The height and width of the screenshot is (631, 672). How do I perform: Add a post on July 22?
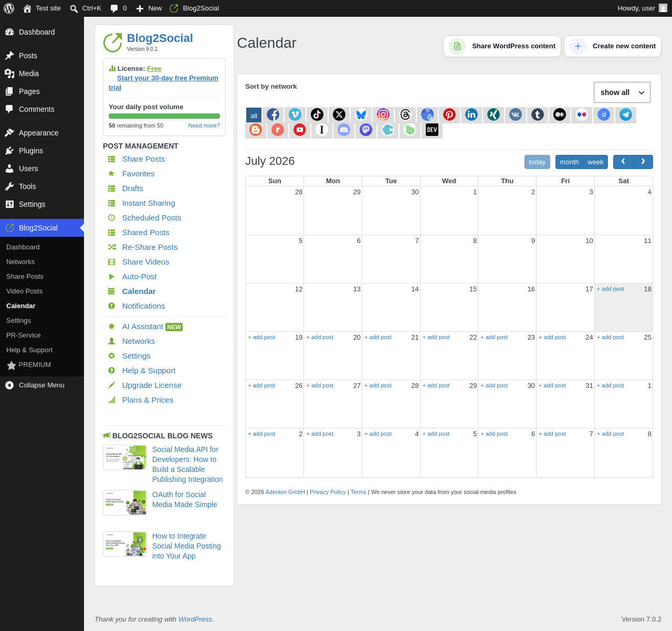coord(436,338)
